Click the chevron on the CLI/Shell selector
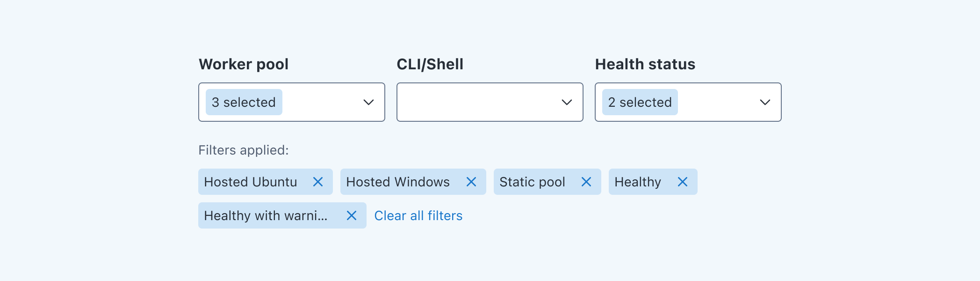The width and height of the screenshot is (980, 281). pyautogui.click(x=567, y=102)
